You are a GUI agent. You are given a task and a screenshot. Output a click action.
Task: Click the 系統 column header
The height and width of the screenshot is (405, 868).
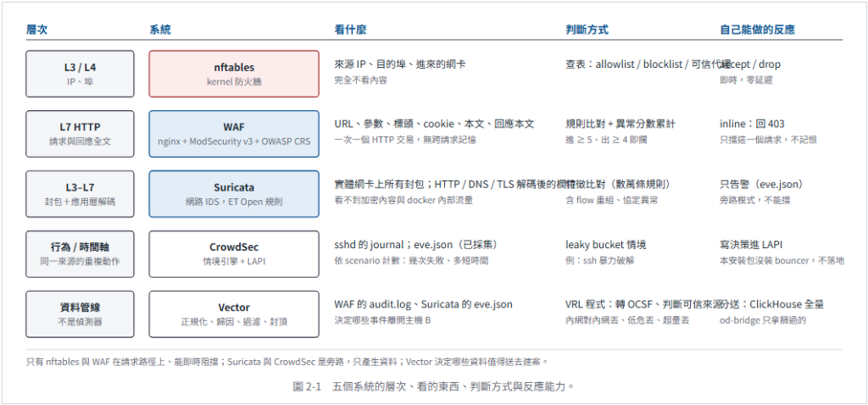(x=160, y=30)
